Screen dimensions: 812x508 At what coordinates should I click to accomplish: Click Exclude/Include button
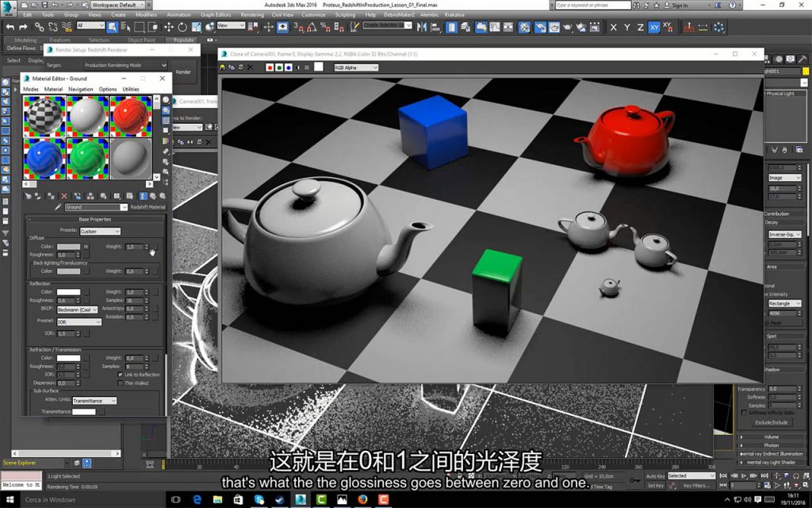coord(771,422)
